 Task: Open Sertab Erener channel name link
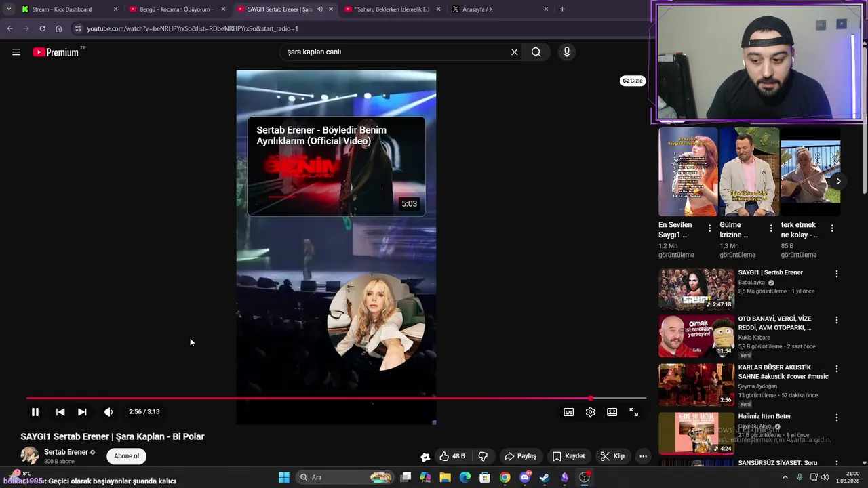click(x=66, y=452)
